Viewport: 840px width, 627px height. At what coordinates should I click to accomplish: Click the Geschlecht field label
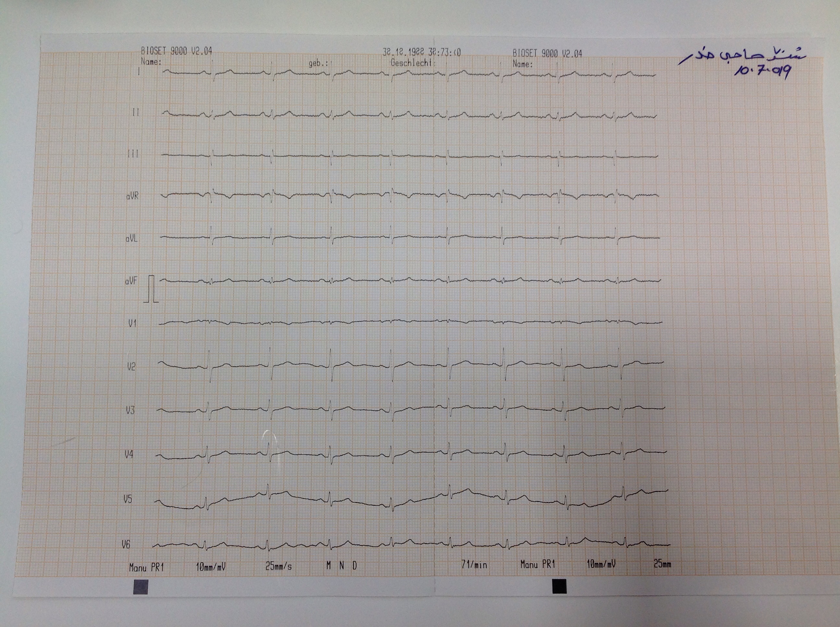[412, 63]
